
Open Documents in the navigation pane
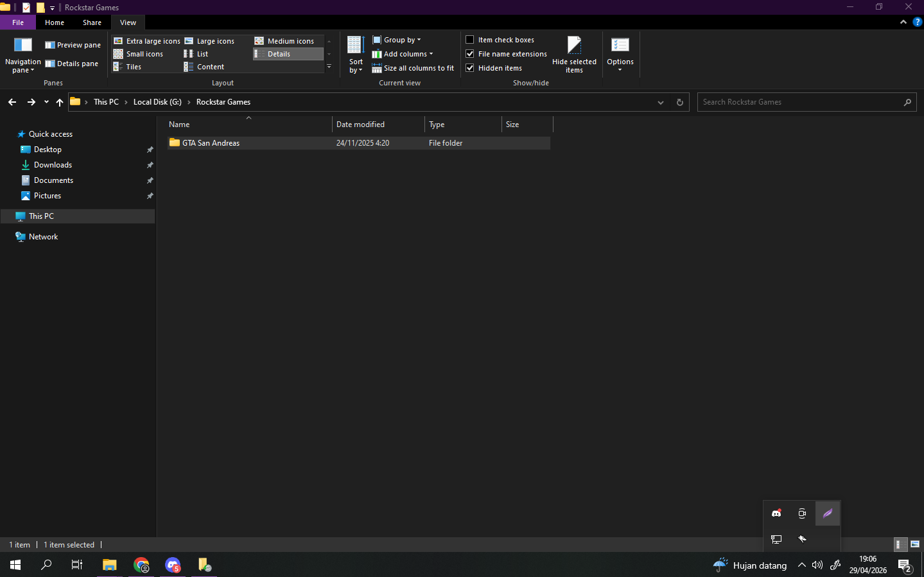click(x=53, y=180)
